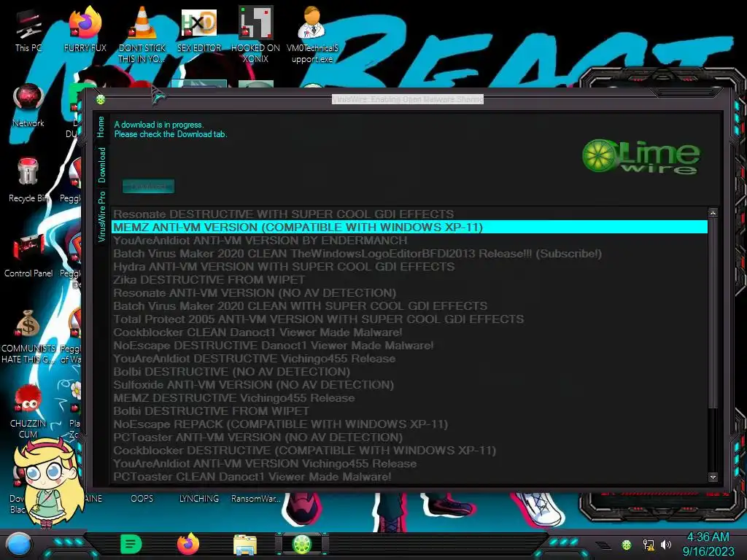Select the HOOKED ON XONIX desktop icon

(256, 34)
